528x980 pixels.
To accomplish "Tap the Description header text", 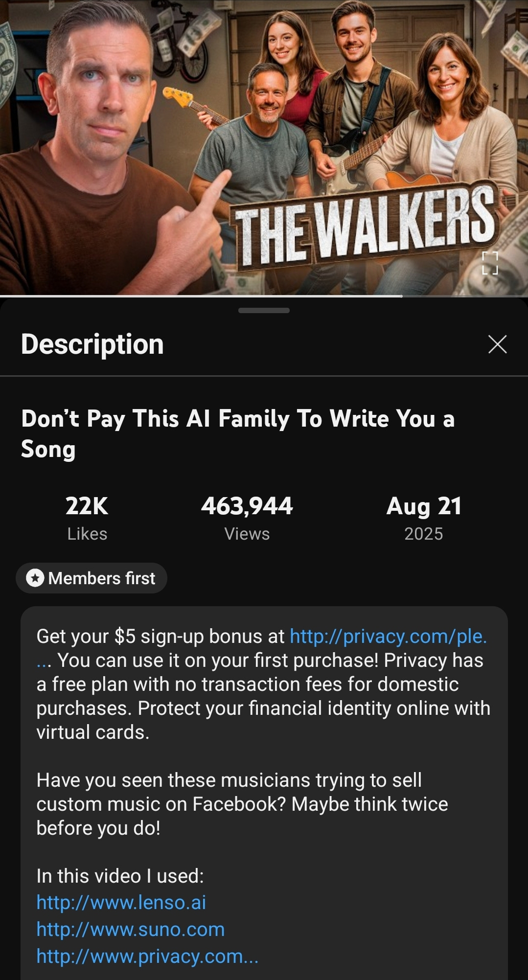I will pos(92,344).
